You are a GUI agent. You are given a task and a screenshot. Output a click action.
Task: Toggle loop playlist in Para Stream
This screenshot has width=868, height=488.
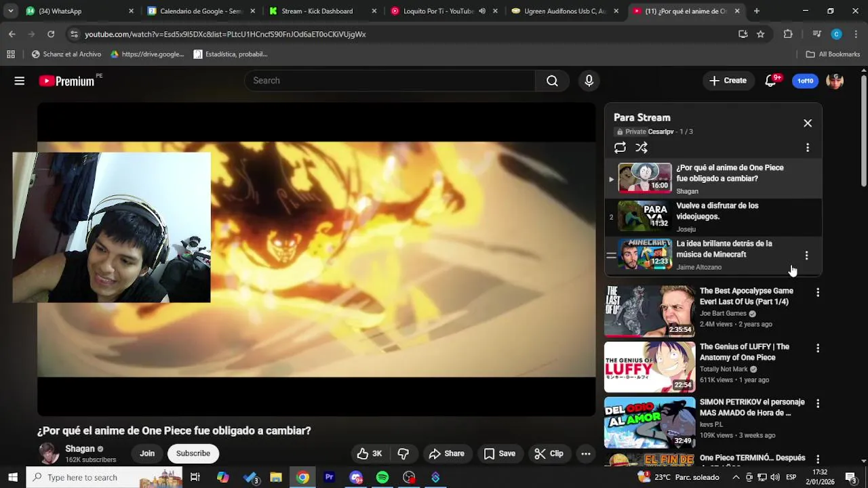pos(620,148)
